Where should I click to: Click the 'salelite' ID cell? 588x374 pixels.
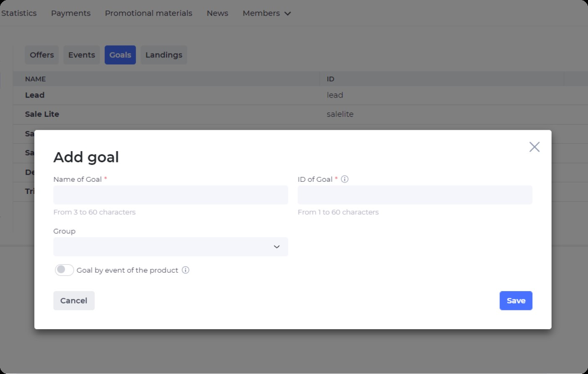(x=340, y=114)
